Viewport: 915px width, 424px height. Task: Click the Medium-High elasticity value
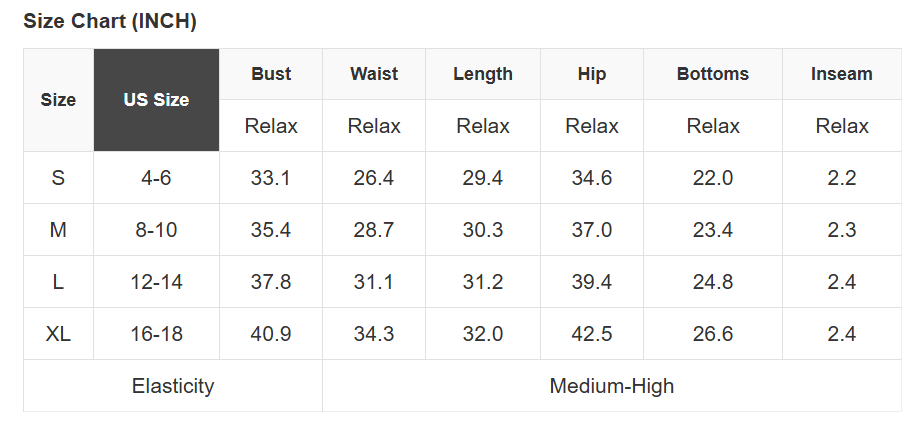click(612, 386)
